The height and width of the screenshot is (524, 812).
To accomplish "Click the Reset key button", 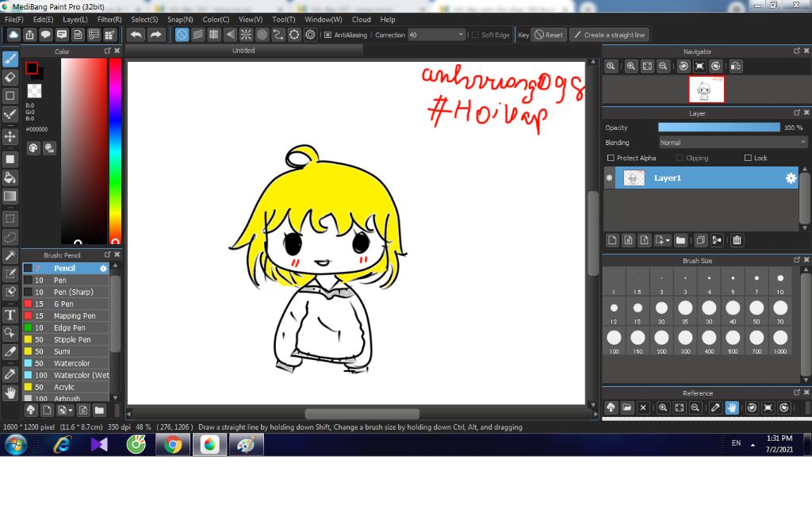I will point(549,35).
